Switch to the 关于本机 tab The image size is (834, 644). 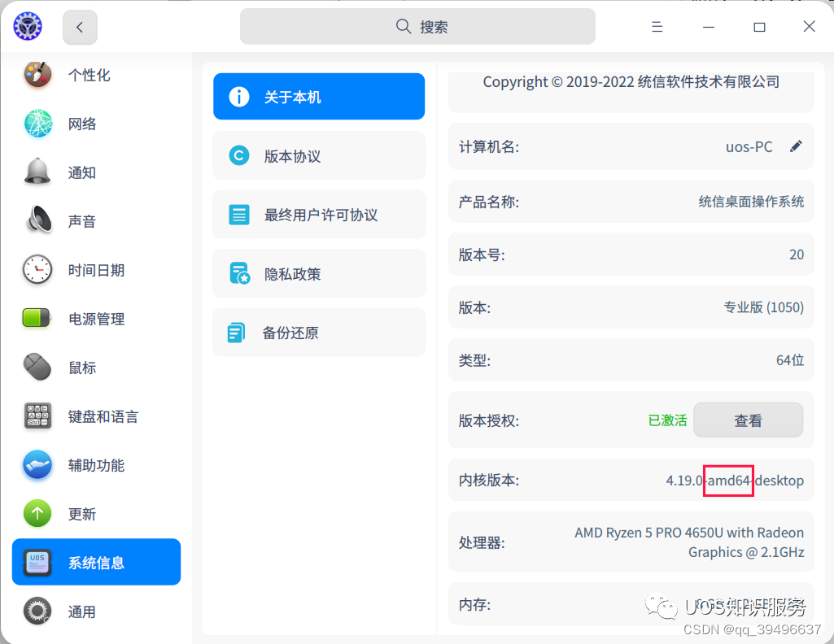(318, 96)
